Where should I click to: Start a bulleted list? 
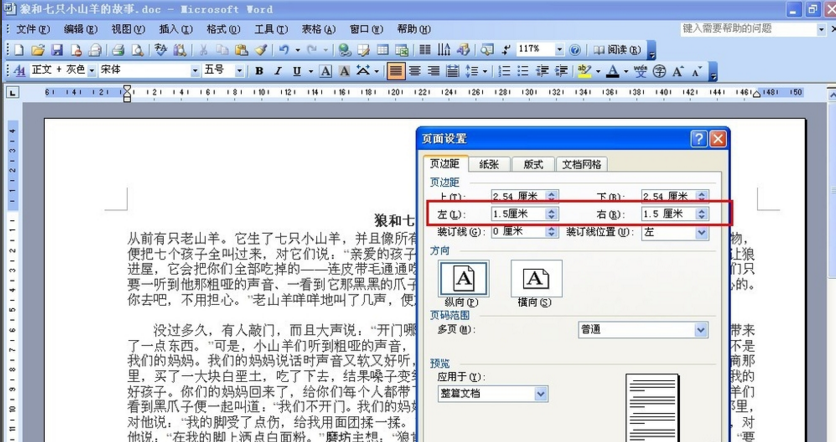pos(523,70)
